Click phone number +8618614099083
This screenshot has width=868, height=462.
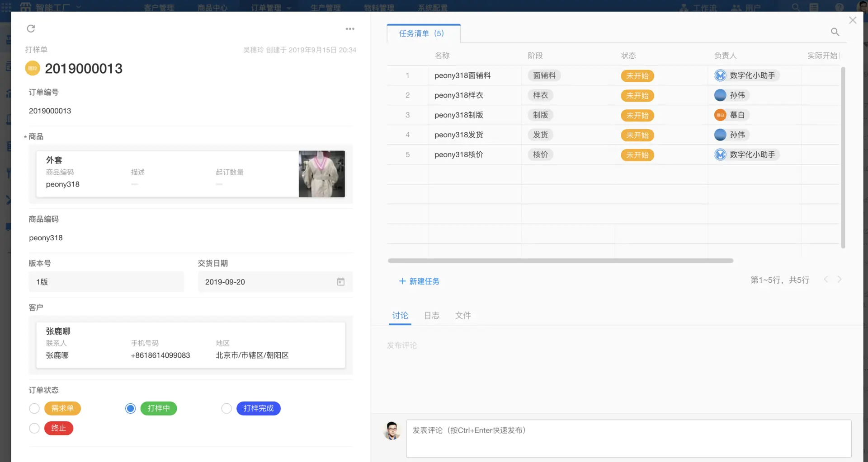pyautogui.click(x=160, y=355)
